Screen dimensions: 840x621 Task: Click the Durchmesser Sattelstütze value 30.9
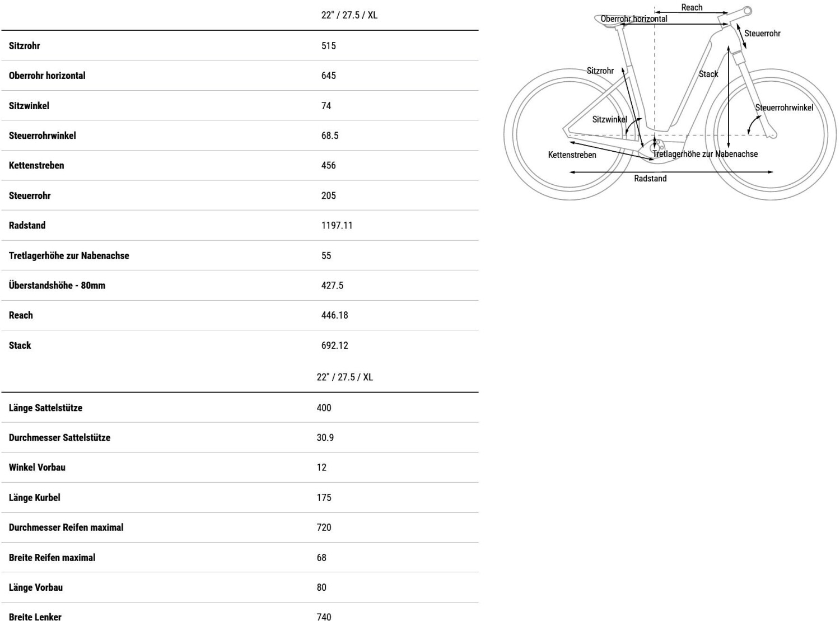[x=325, y=437]
